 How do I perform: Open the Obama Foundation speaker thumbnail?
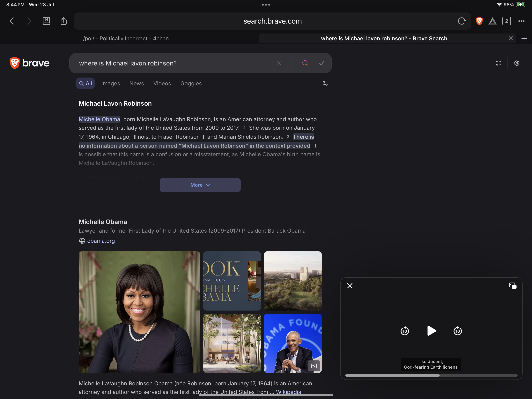(x=292, y=343)
